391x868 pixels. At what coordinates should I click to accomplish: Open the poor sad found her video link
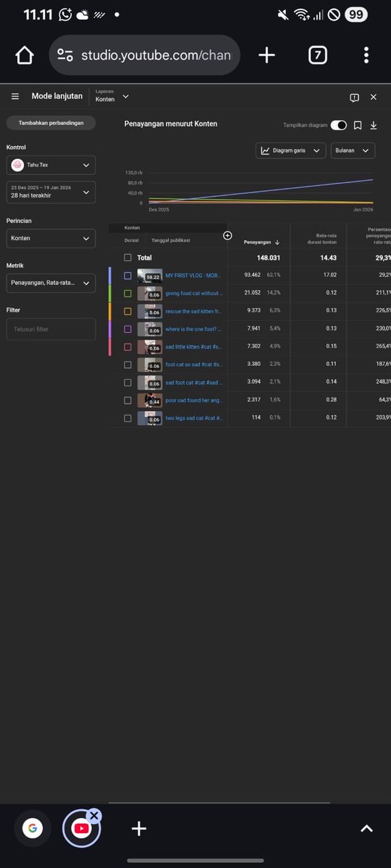[194, 400]
